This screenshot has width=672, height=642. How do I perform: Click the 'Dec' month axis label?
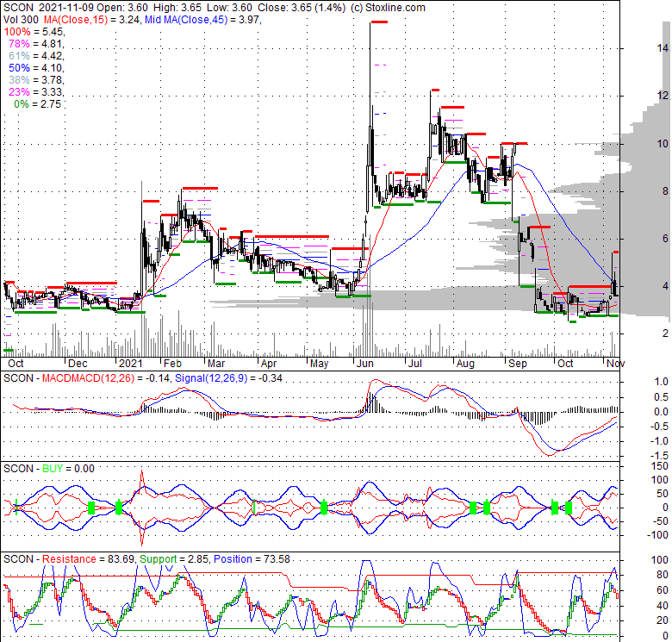[78, 364]
